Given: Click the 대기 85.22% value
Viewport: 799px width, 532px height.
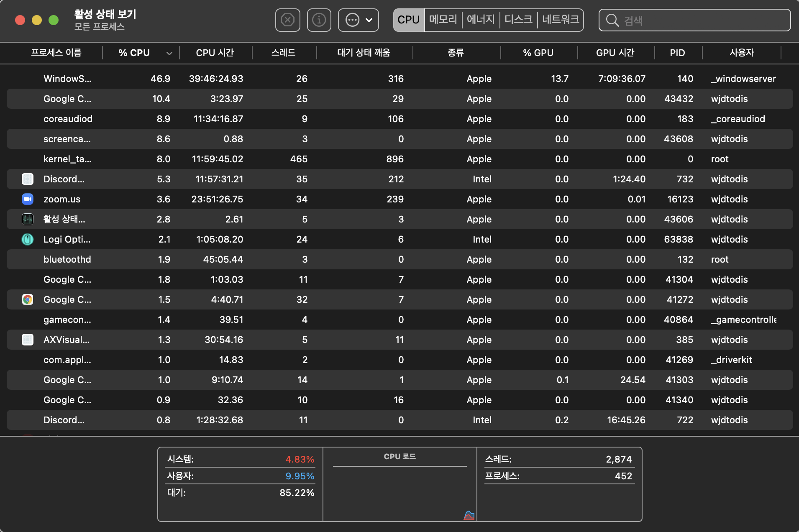Looking at the screenshot, I should click(x=297, y=493).
